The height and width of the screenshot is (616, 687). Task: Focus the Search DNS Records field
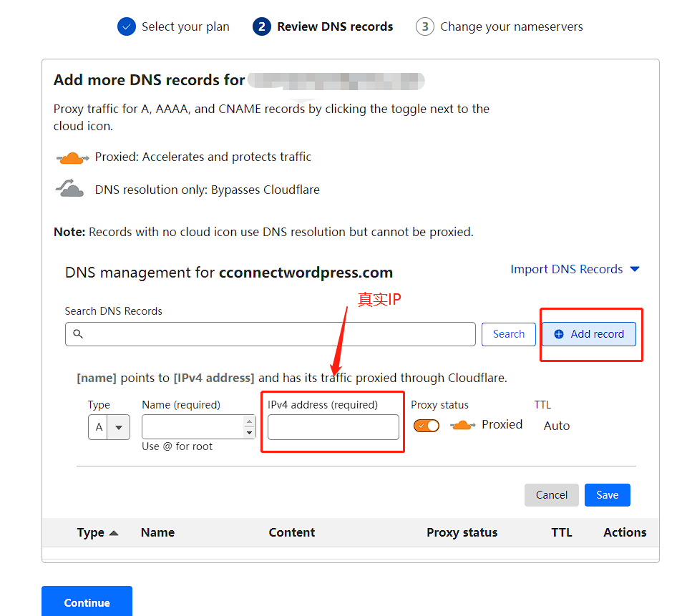[271, 334]
